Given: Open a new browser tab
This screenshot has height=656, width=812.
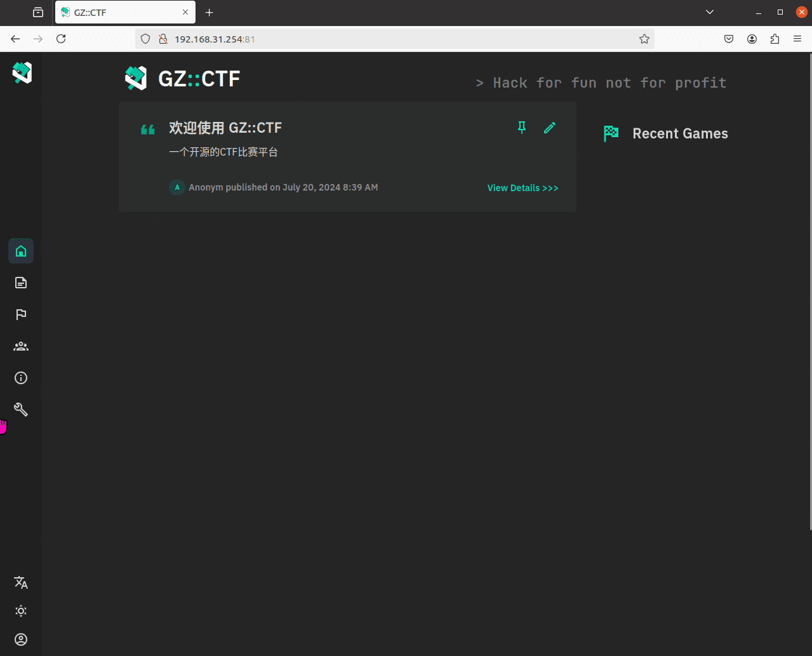Looking at the screenshot, I should (x=209, y=13).
